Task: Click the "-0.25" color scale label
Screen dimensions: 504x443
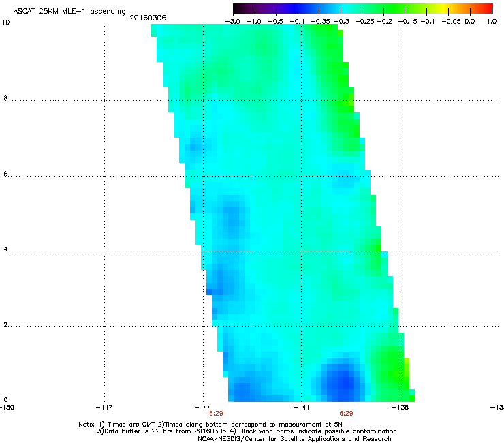Action: [365, 22]
